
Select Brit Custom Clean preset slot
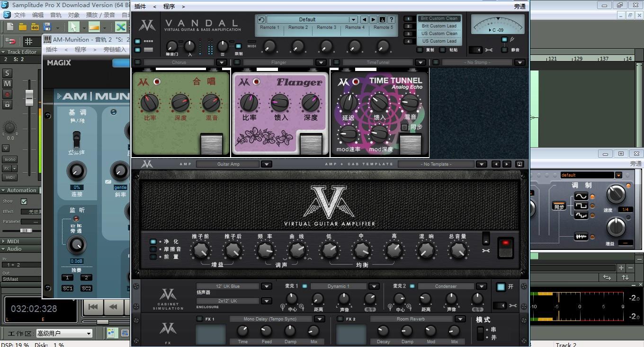(439, 18)
